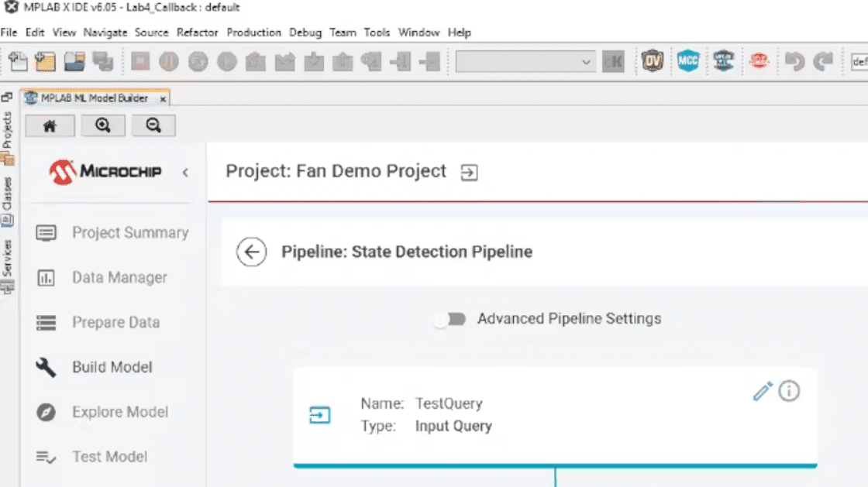
Task: Click the Open Project toolbar icon
Action: click(x=74, y=61)
